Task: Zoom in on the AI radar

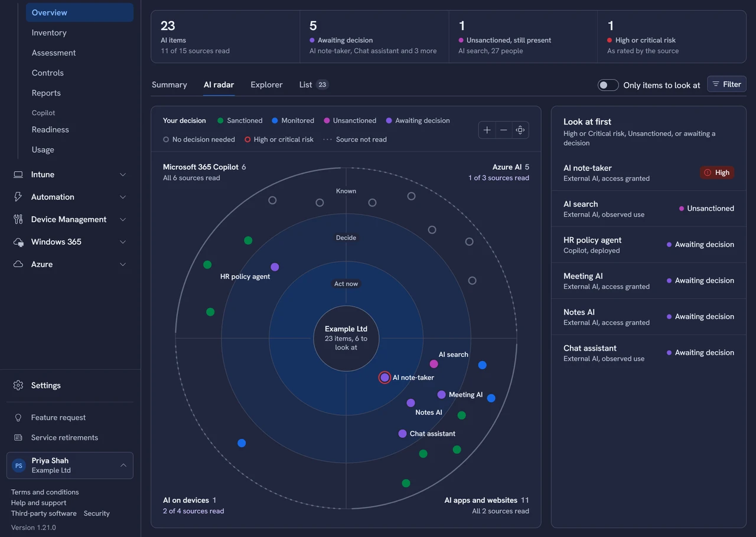Action: 487,130
